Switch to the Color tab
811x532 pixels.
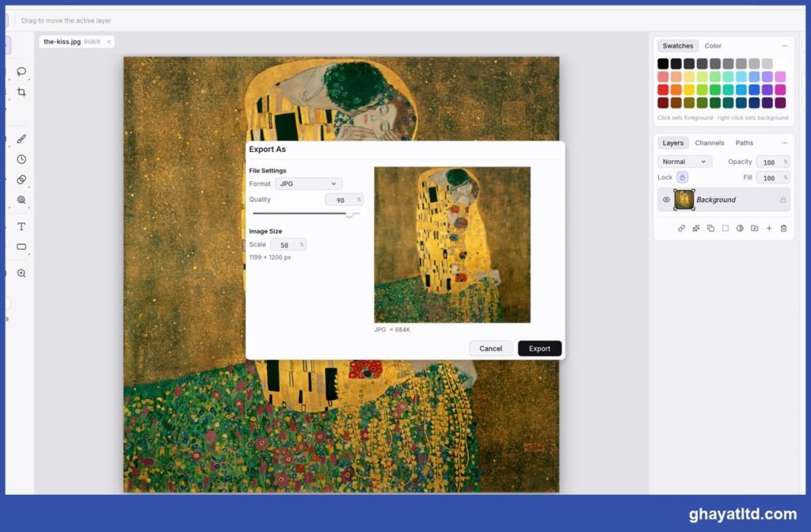tap(713, 45)
